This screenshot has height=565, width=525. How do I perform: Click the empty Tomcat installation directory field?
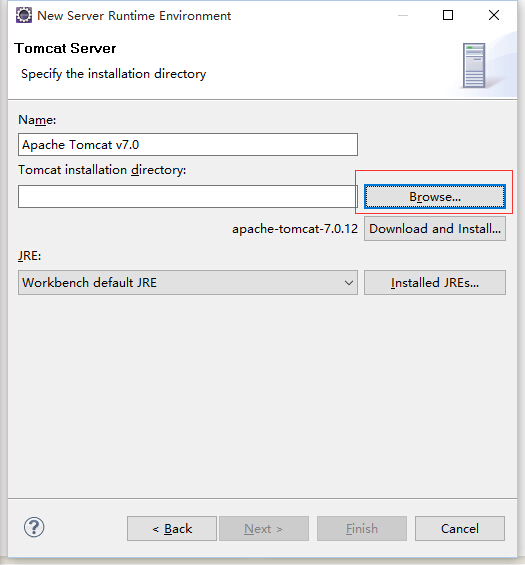[x=188, y=197]
